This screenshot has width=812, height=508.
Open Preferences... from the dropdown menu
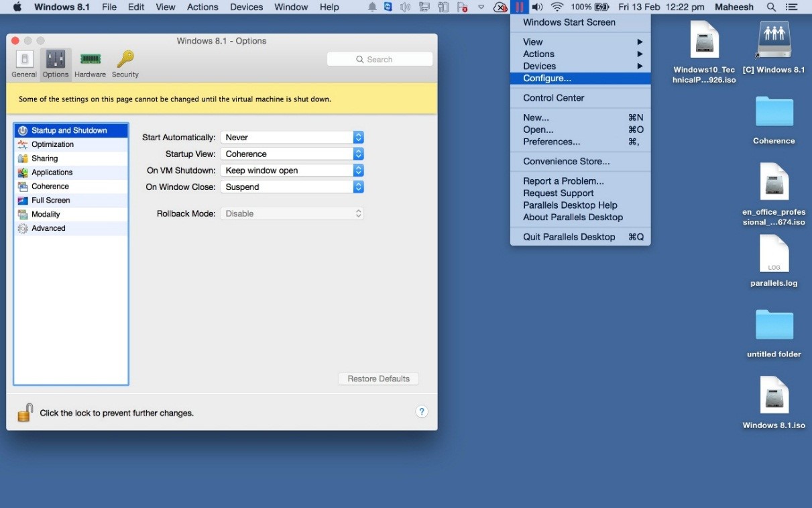(580, 142)
